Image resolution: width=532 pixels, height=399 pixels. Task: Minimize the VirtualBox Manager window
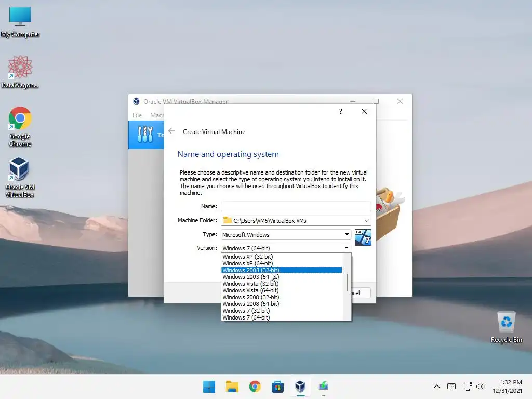353,101
